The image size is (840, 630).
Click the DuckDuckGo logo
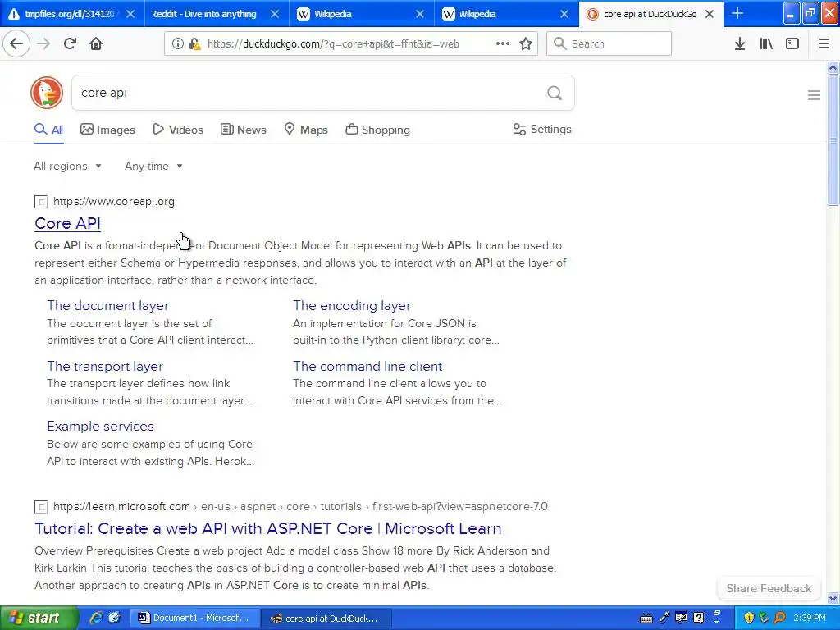click(47, 93)
